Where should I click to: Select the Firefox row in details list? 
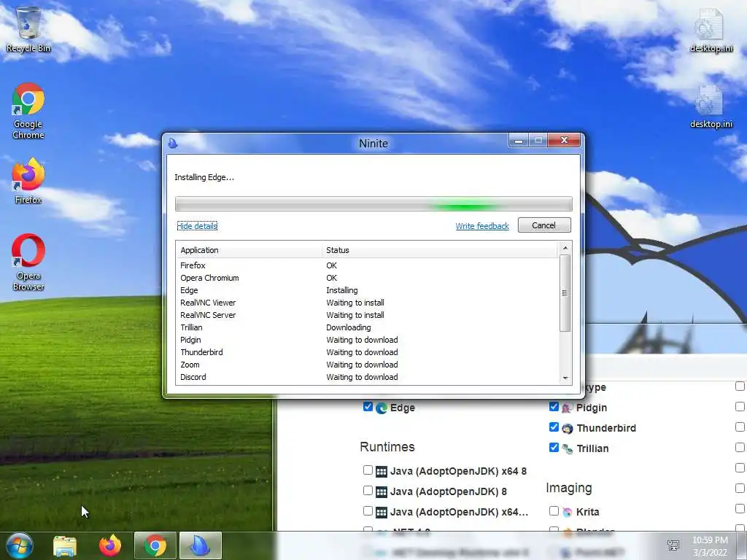click(367, 265)
